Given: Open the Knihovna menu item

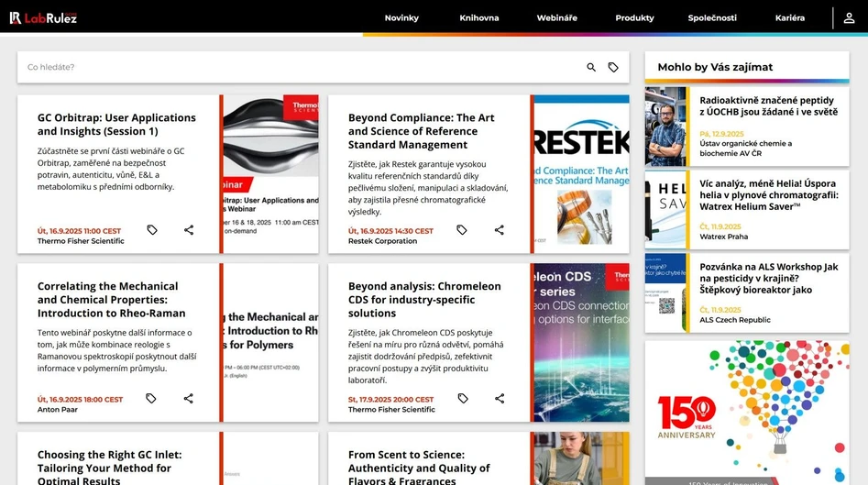Looking at the screenshot, I should tap(478, 17).
